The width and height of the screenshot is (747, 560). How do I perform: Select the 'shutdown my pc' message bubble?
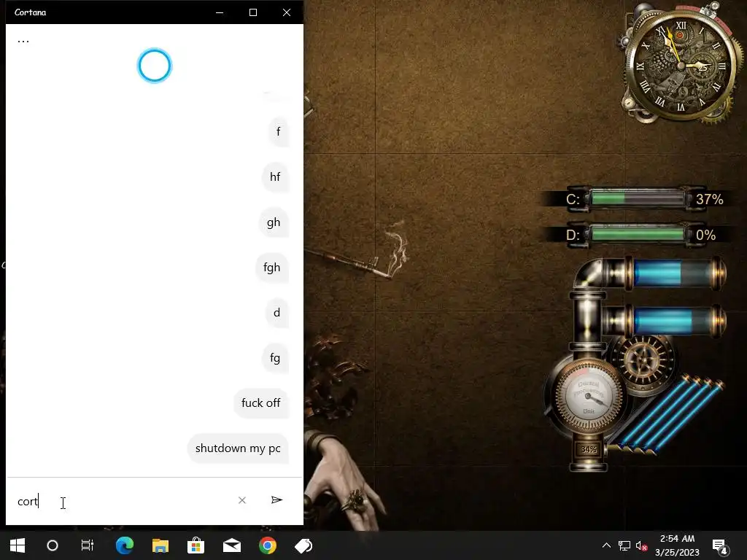[238, 448]
